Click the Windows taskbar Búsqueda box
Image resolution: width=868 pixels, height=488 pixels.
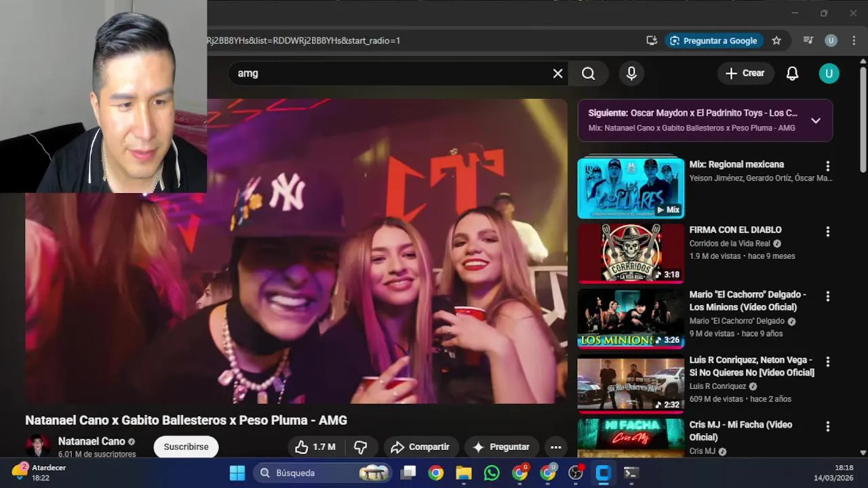[x=323, y=473]
